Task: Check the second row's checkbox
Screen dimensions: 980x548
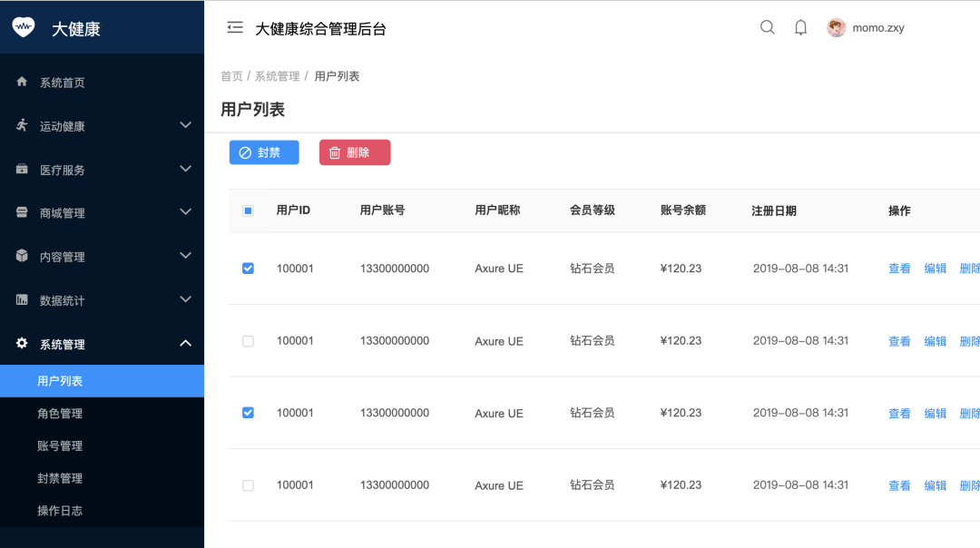Action: [x=248, y=341]
